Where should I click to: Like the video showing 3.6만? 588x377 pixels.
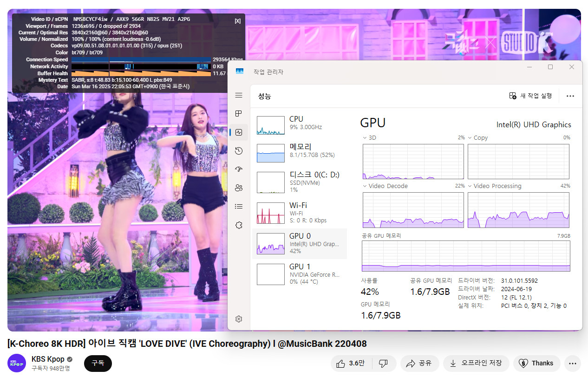(x=351, y=363)
